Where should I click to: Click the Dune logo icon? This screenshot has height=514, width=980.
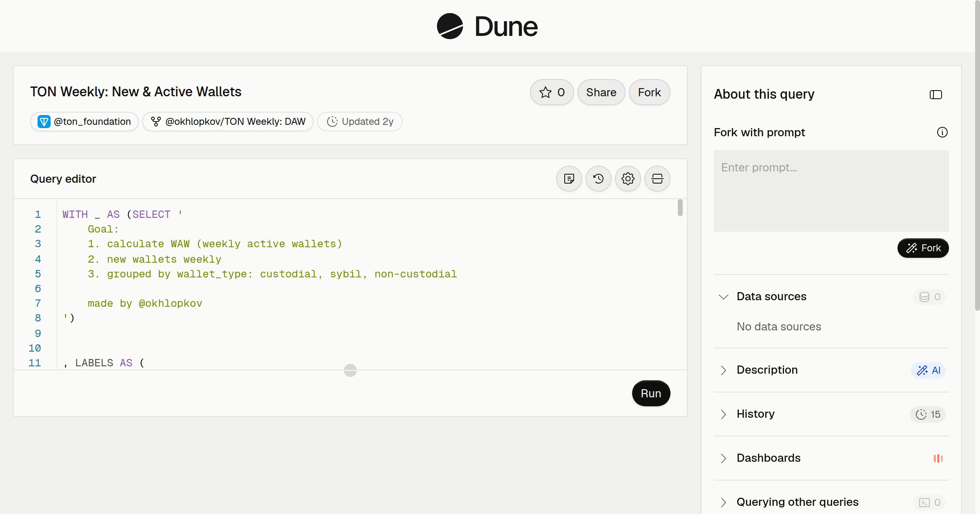pyautogui.click(x=450, y=26)
